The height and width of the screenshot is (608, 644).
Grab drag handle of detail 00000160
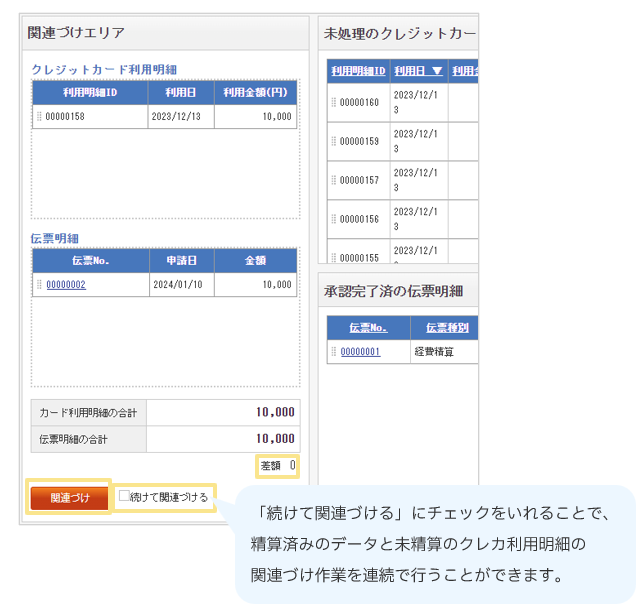[x=334, y=102]
